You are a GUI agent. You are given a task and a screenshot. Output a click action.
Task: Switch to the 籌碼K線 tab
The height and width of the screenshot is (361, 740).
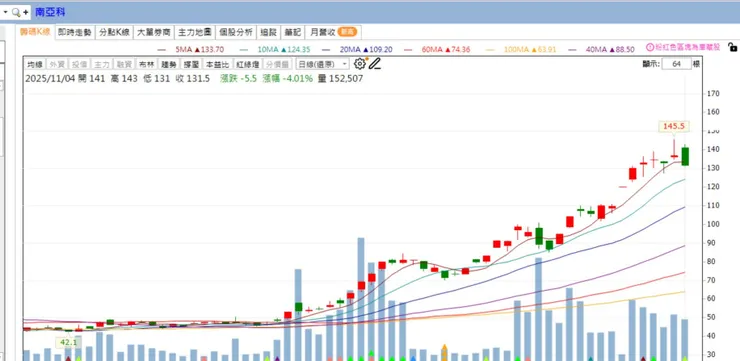click(35, 32)
